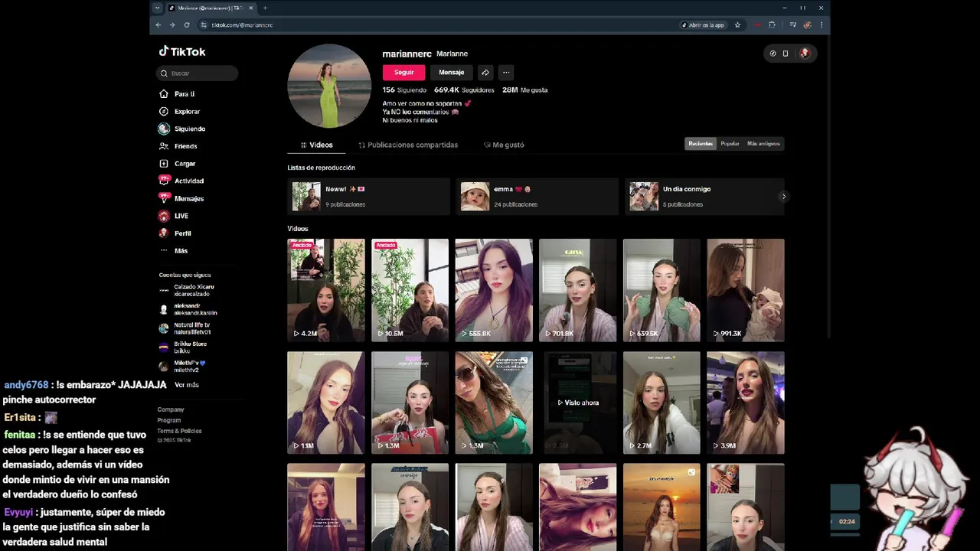This screenshot has width=980, height=551.
Task: Open profile more options (three dots)
Action: point(506,72)
